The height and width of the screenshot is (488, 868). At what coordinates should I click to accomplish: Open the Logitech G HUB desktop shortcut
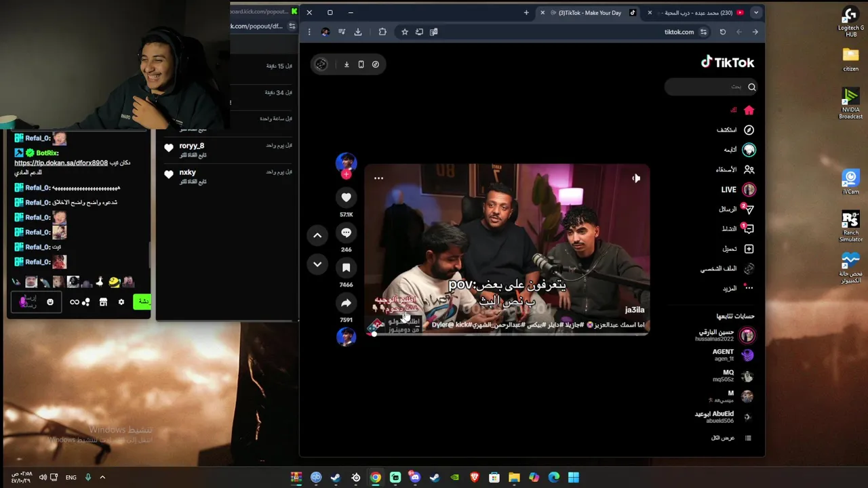click(x=850, y=22)
